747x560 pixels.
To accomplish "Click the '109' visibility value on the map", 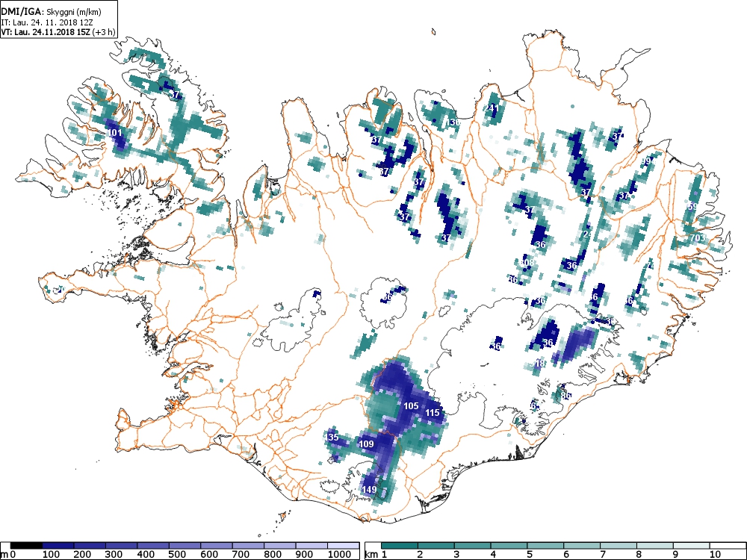I will (x=366, y=444).
